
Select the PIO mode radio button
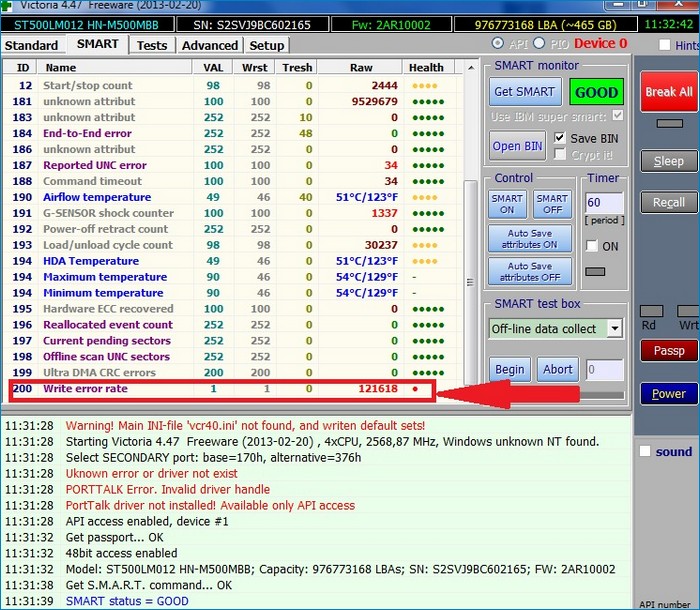click(540, 44)
